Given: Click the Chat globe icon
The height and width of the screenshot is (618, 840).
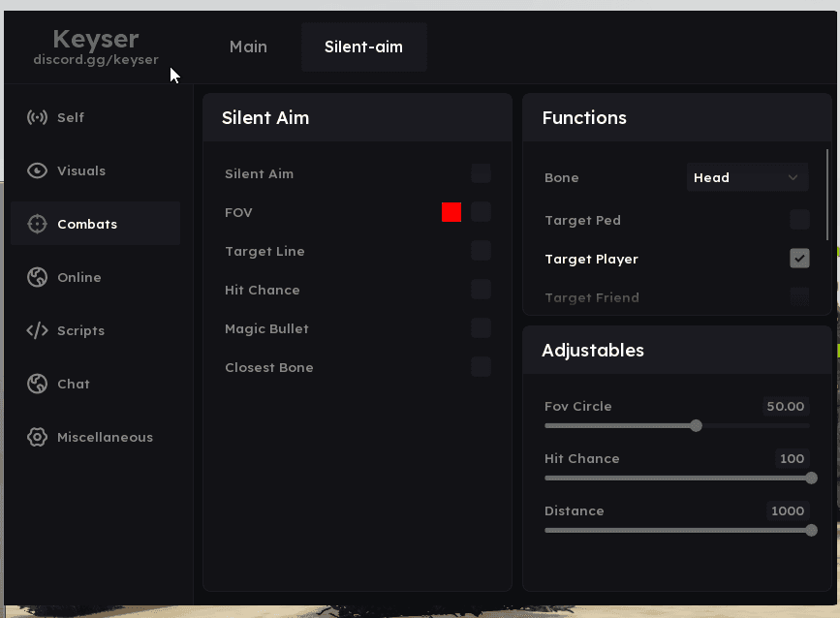Looking at the screenshot, I should 37,384.
